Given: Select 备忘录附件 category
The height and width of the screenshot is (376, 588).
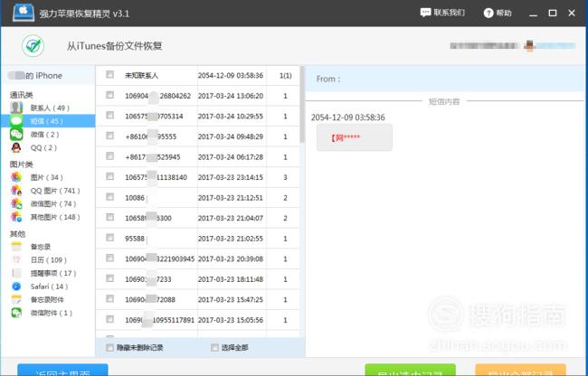Looking at the screenshot, I should 47,299.
